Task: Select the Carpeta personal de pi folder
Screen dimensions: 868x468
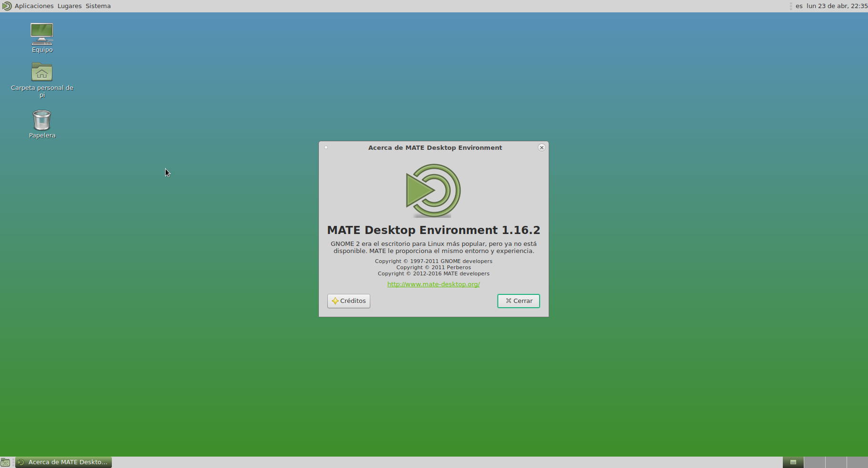Action: tap(42, 72)
